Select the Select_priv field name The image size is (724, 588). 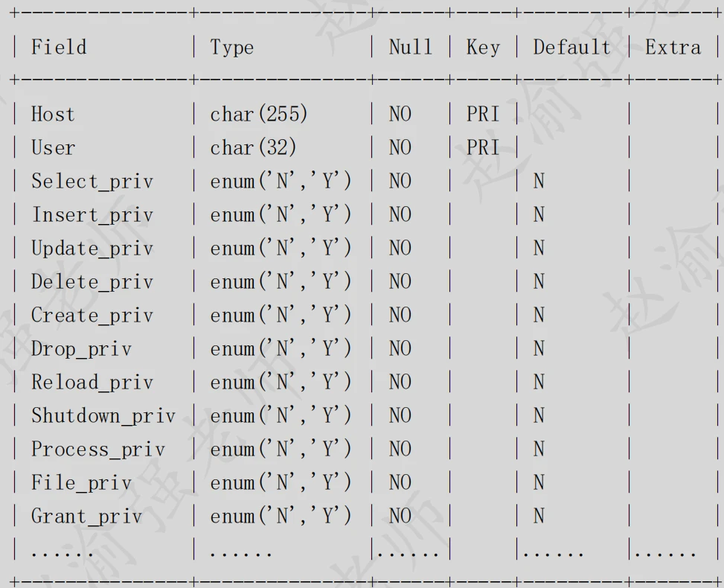(92, 182)
